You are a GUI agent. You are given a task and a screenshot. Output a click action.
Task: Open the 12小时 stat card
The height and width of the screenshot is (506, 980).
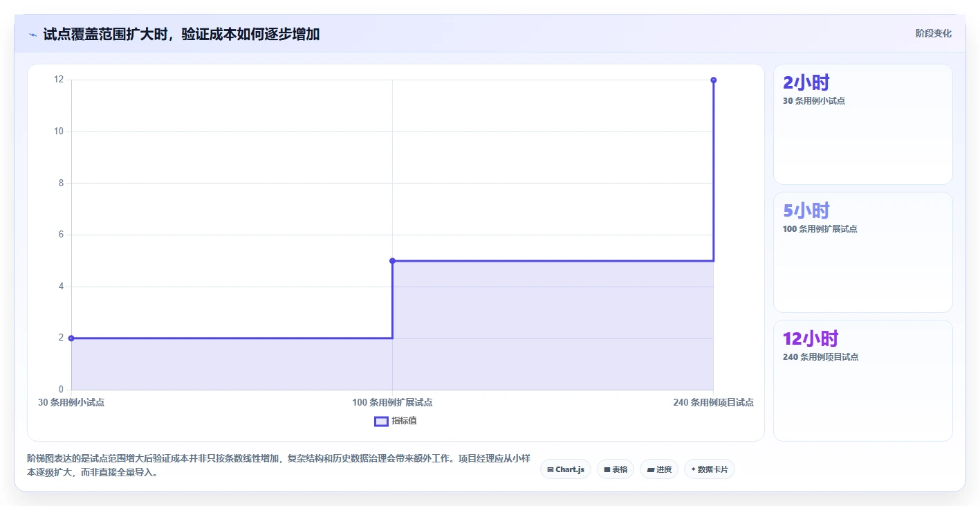[862, 381]
